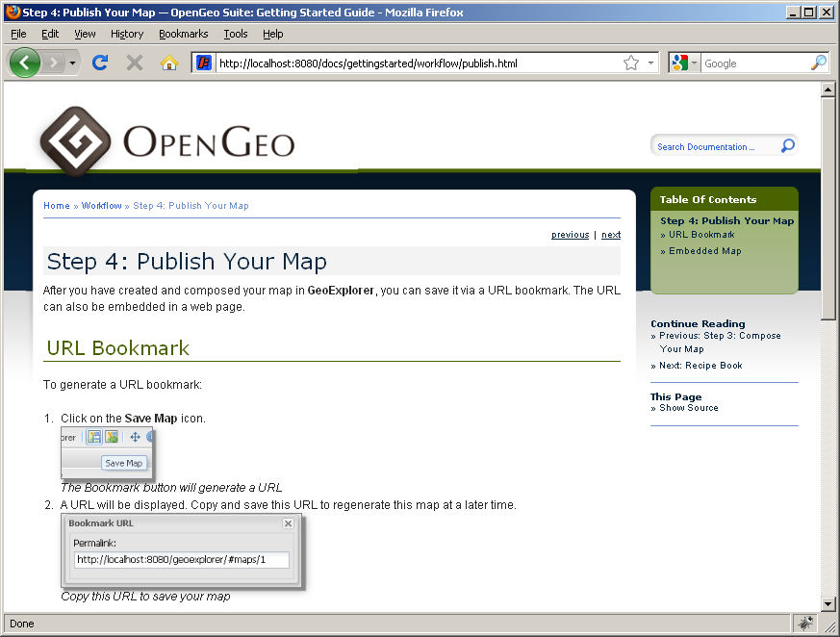Click the browser Back arrow button
The image size is (840, 637).
click(x=25, y=63)
